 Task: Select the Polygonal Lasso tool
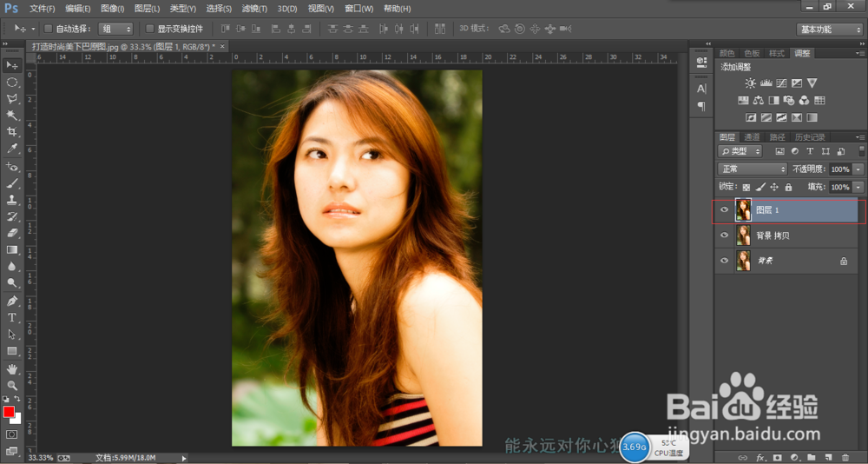pos(11,99)
